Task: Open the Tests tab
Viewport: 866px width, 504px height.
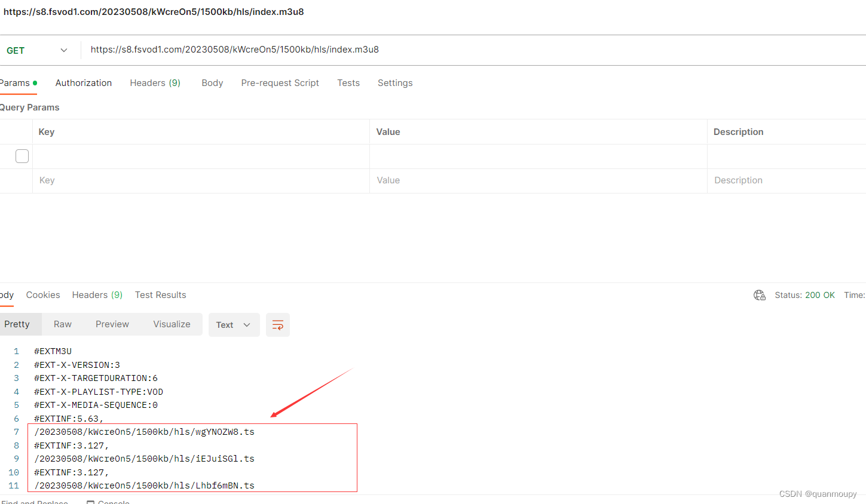Action: pyautogui.click(x=348, y=83)
